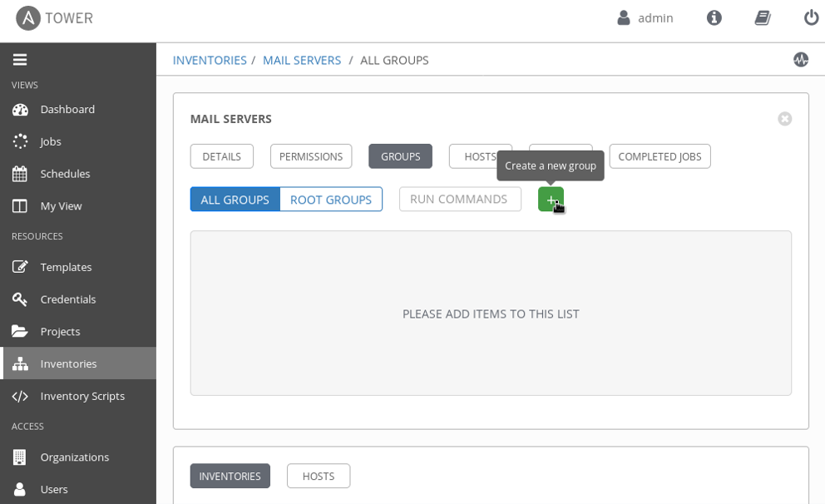Click the green add group button
825x504 pixels.
coord(551,200)
